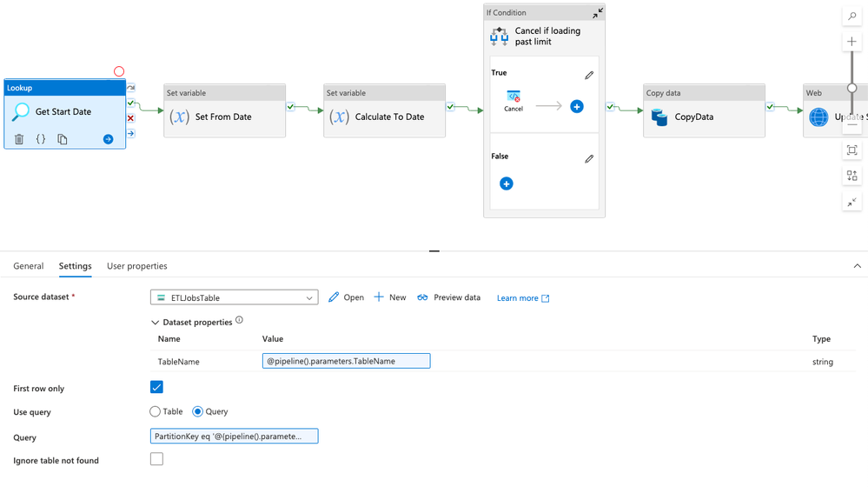Add activity to the False branch
This screenshot has height=487, width=868.
pos(507,183)
